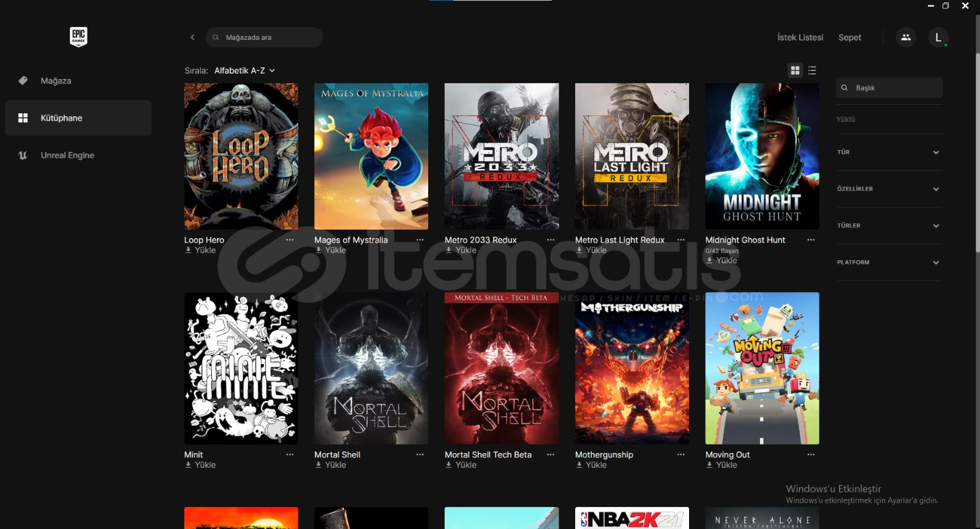Screen dimensions: 980x529
Task: Expand the TÜRLER filter section
Action: (x=889, y=225)
